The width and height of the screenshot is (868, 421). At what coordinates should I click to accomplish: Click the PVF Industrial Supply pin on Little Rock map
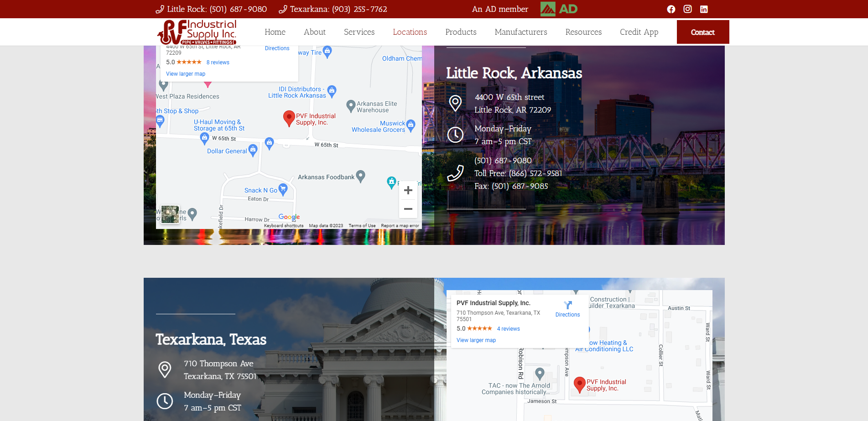click(x=289, y=118)
